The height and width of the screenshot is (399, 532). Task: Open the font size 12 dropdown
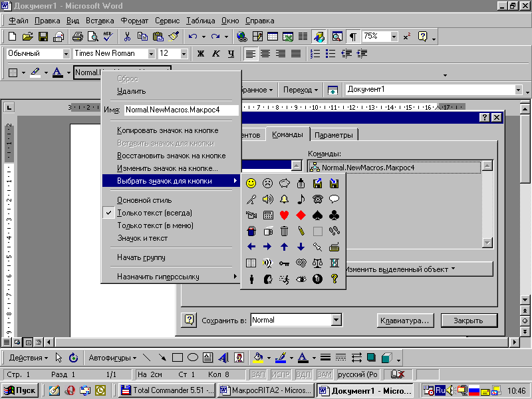pyautogui.click(x=184, y=54)
